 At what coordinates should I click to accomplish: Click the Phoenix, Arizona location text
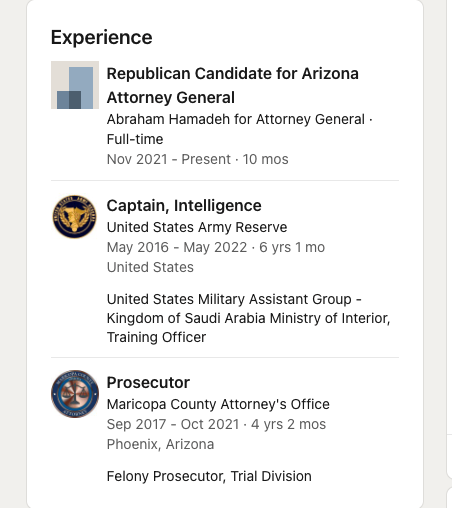tap(160, 444)
